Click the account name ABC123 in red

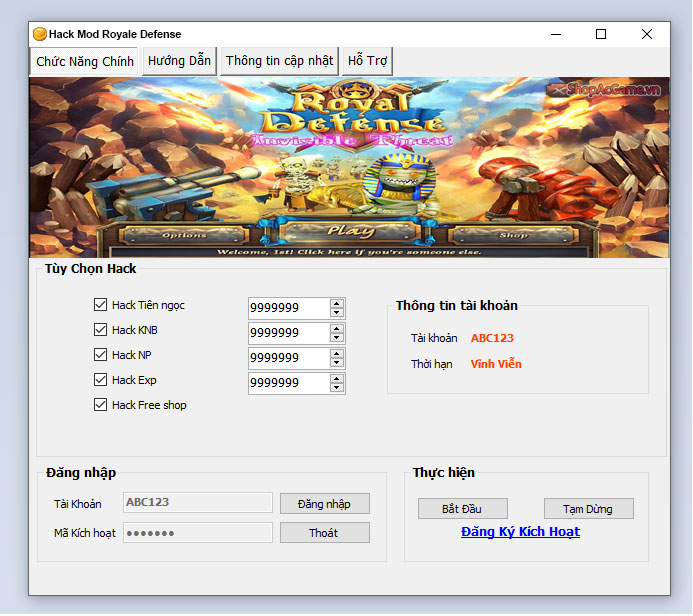(x=492, y=338)
